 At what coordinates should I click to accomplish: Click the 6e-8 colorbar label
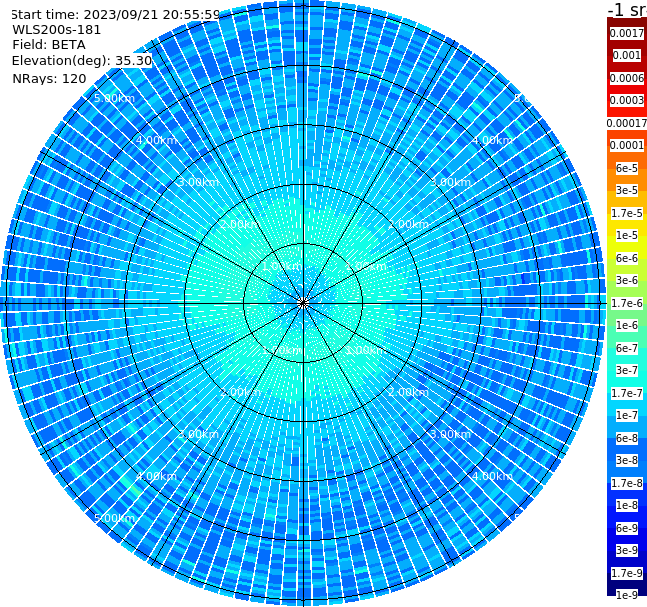tap(626, 438)
